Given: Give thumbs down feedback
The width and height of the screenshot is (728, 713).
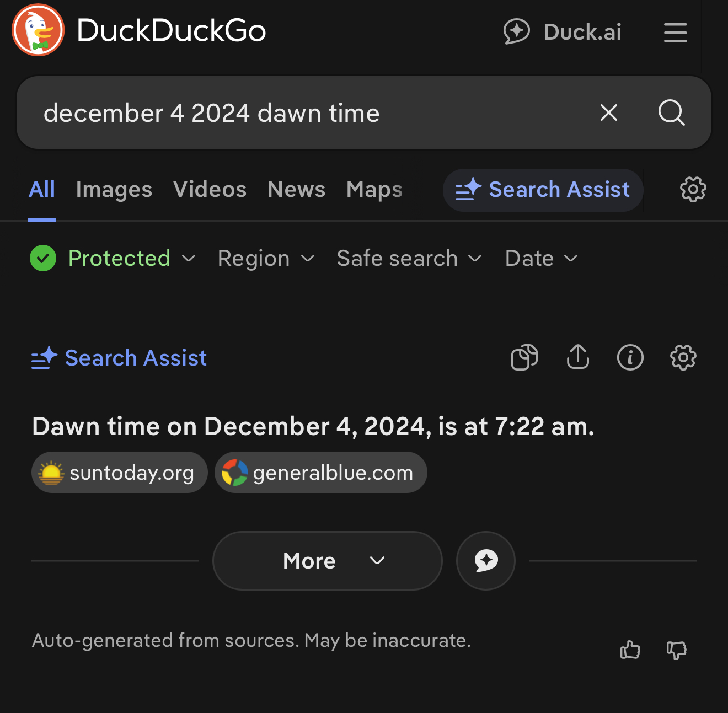Looking at the screenshot, I should [676, 650].
